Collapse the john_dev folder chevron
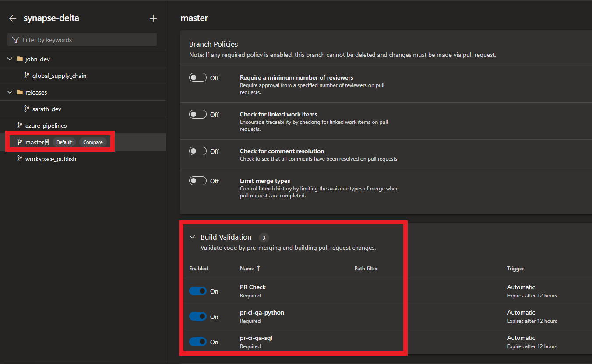The width and height of the screenshot is (592, 364). [10, 59]
